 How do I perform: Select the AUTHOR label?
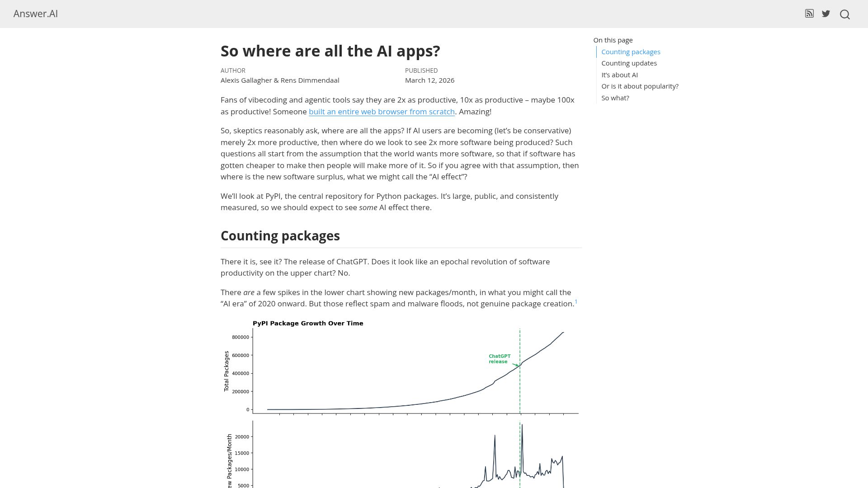click(233, 70)
